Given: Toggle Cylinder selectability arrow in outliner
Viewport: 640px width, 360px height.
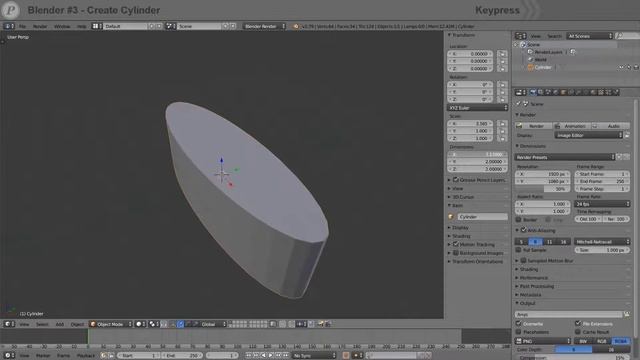Looking at the screenshot, I should pyautogui.click(x=629, y=67).
